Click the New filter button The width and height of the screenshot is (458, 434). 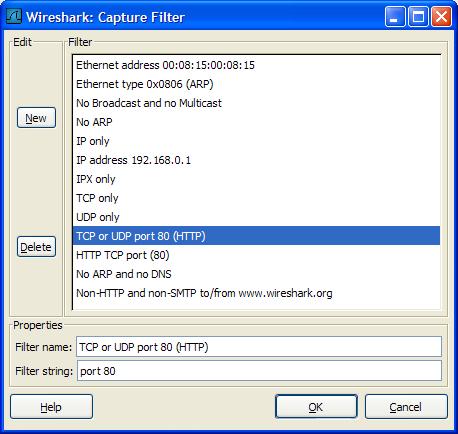tap(36, 118)
